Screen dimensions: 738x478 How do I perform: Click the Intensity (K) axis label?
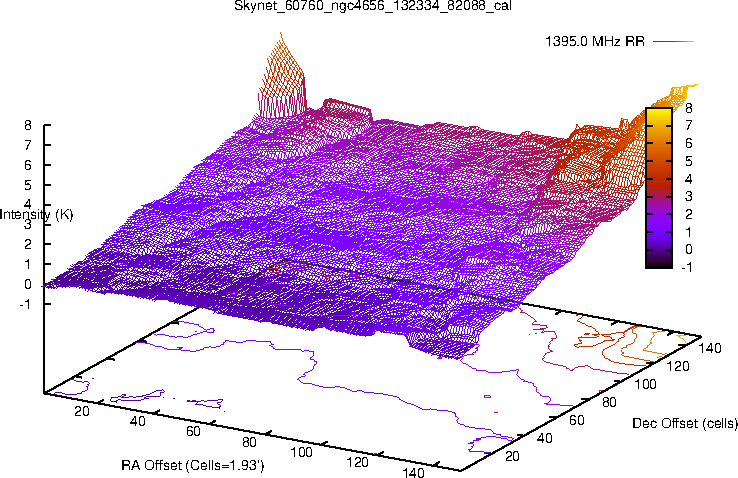(x=37, y=215)
